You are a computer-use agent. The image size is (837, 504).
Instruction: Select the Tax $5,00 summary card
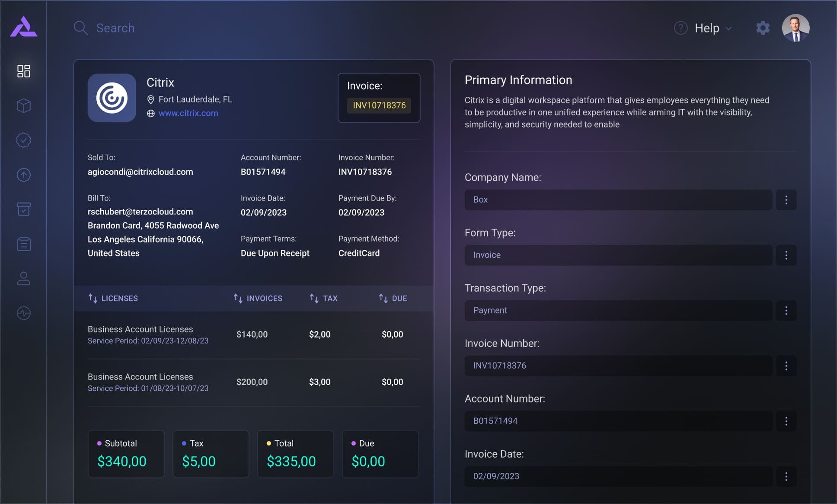click(x=211, y=454)
